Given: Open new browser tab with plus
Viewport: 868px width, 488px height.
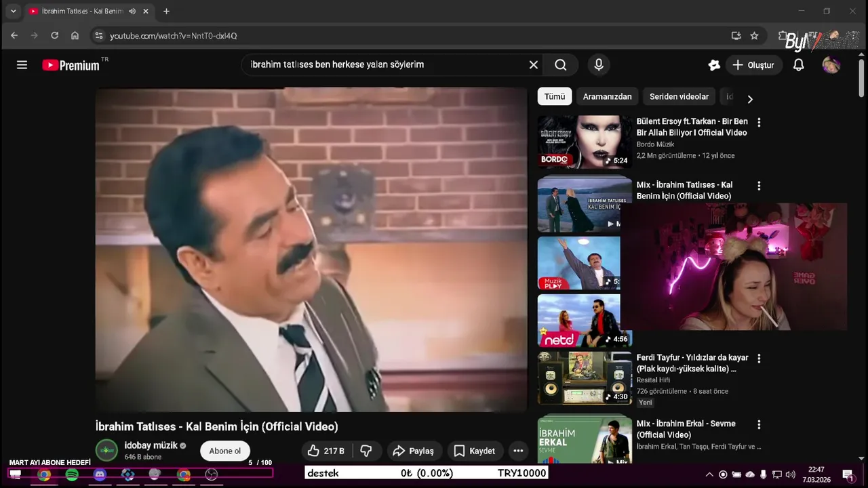Looking at the screenshot, I should (x=166, y=11).
